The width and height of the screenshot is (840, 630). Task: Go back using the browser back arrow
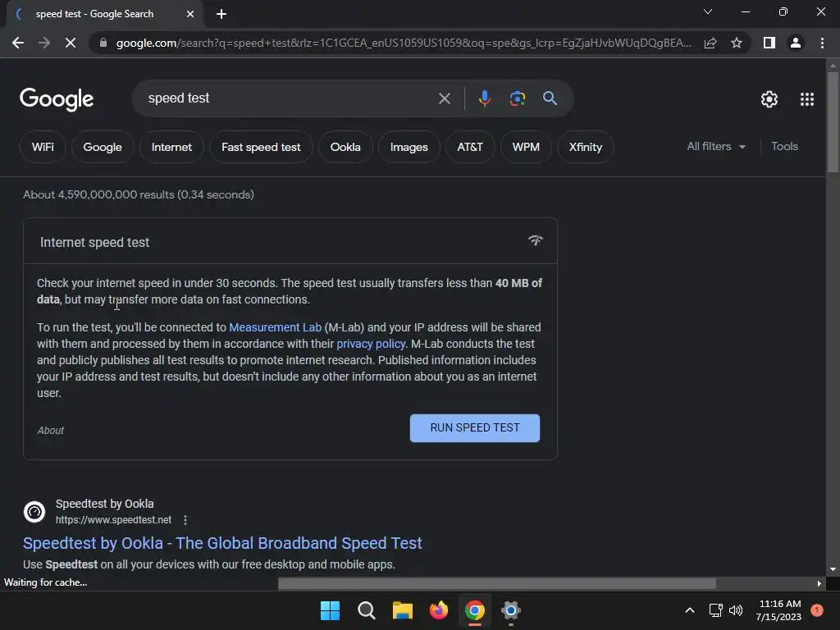(18, 43)
